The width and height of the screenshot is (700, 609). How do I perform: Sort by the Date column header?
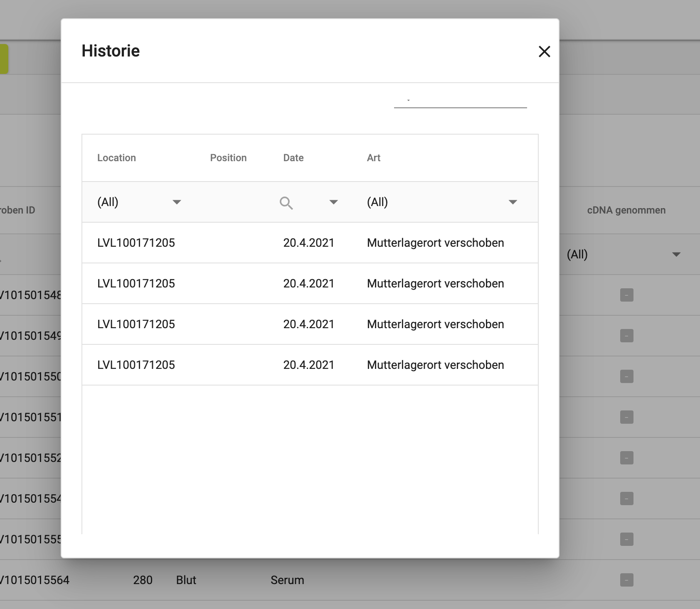293,158
